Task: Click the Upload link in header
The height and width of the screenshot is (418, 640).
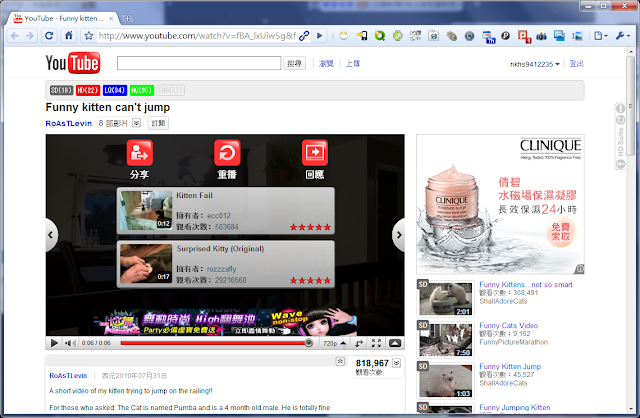Action: 353,63
